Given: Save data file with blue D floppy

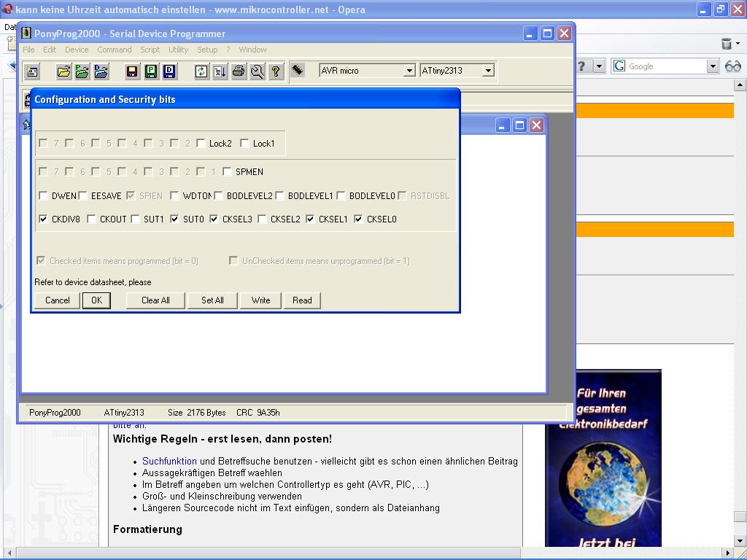Looking at the screenshot, I should [169, 71].
